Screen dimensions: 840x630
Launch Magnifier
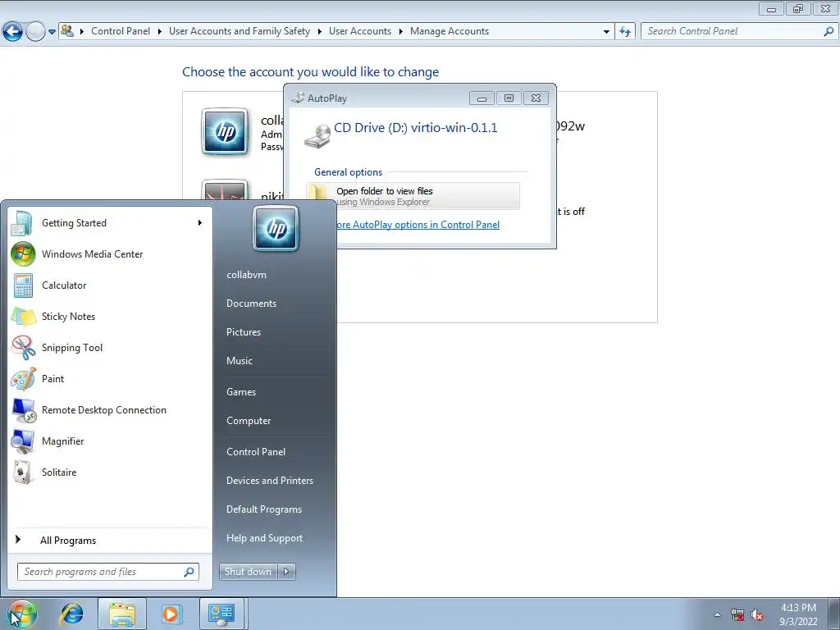[x=110, y=441]
